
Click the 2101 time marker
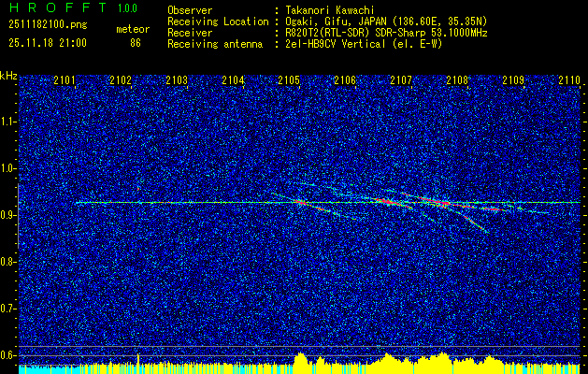(x=65, y=79)
